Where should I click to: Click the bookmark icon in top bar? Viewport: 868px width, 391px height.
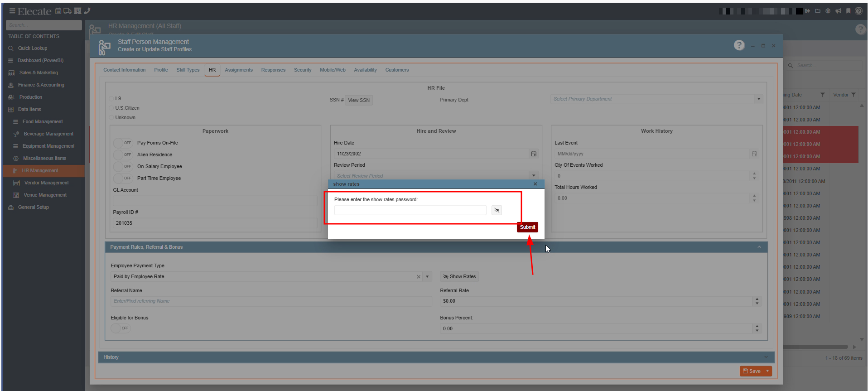point(848,11)
